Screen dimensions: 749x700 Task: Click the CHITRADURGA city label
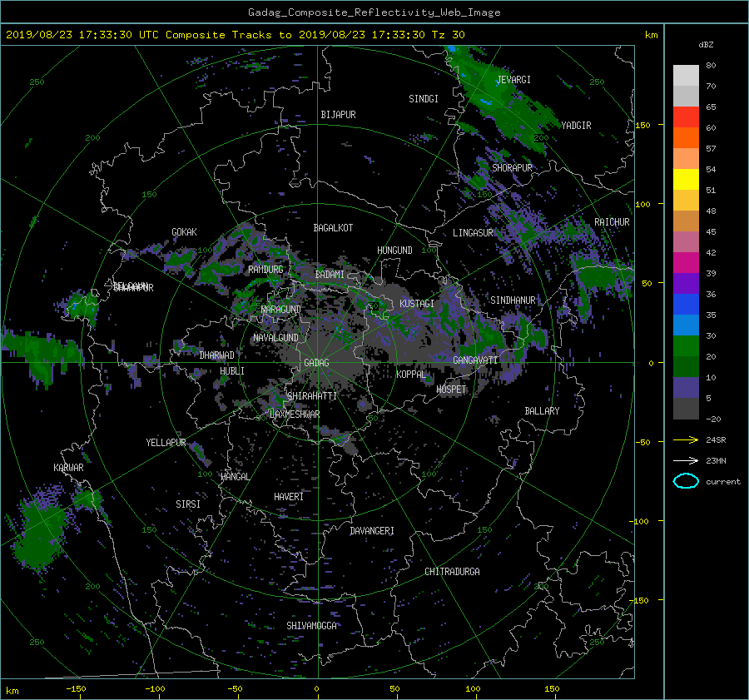pyautogui.click(x=452, y=572)
